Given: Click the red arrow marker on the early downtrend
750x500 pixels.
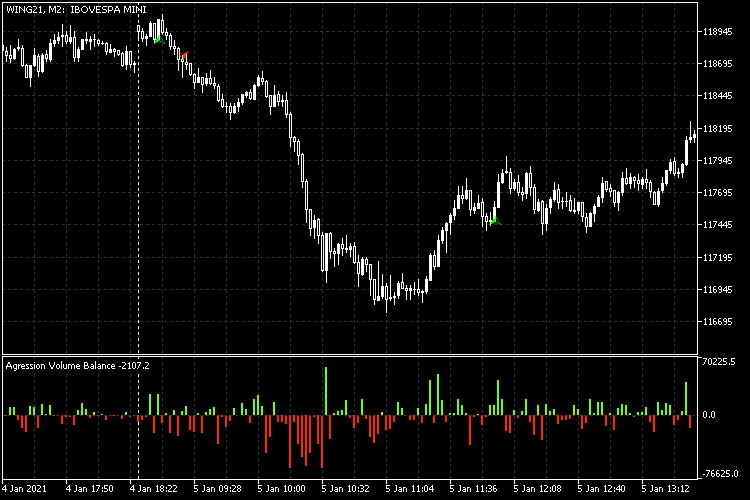Looking at the screenshot, I should click(185, 55).
